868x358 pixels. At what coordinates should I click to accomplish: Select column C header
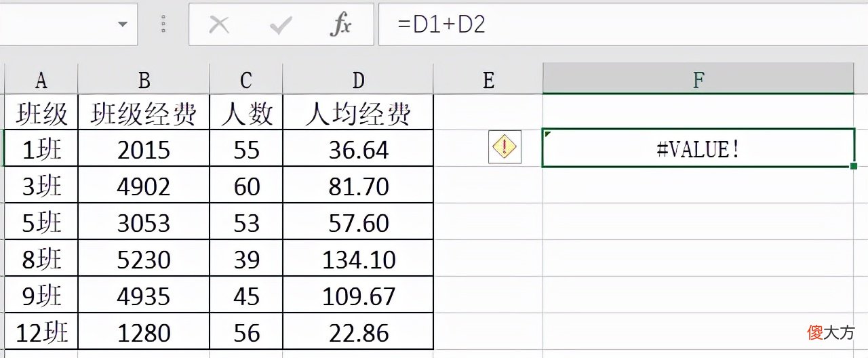pos(246,80)
